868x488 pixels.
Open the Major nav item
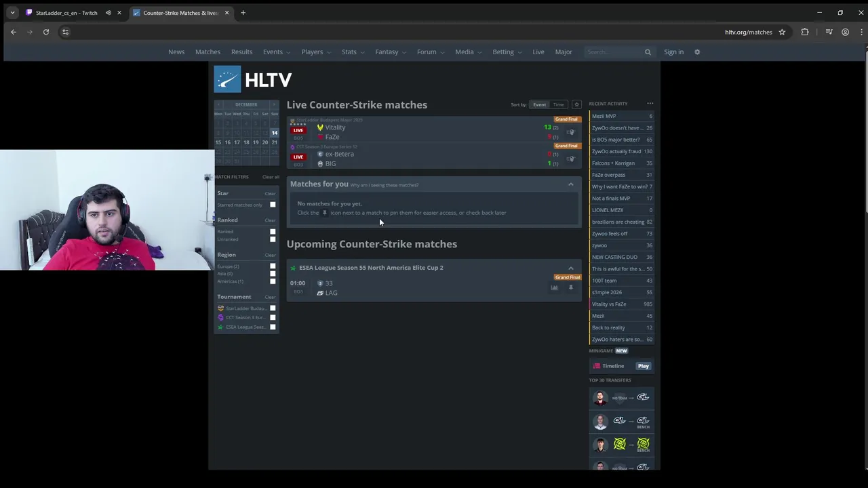564,52
